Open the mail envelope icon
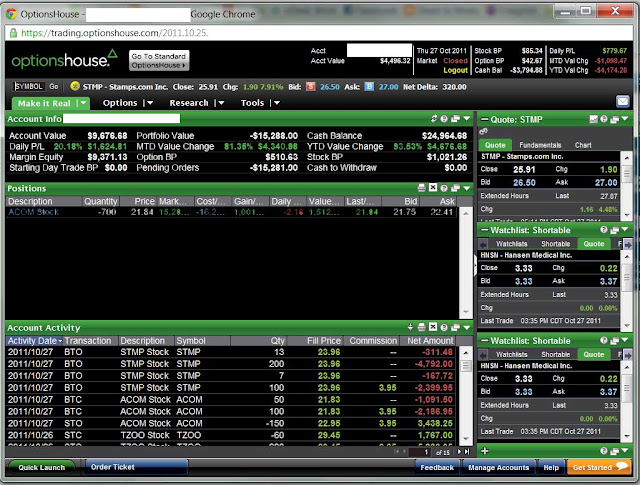 tap(622, 101)
